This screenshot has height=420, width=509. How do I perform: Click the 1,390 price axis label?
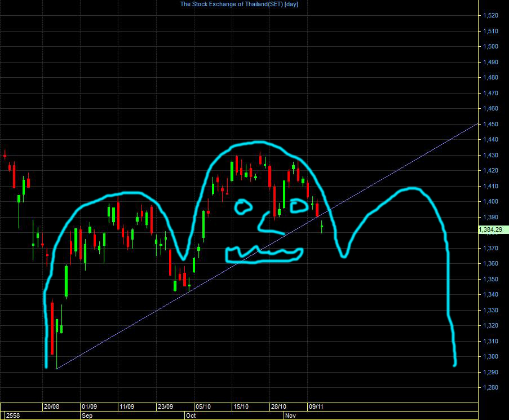pos(490,217)
